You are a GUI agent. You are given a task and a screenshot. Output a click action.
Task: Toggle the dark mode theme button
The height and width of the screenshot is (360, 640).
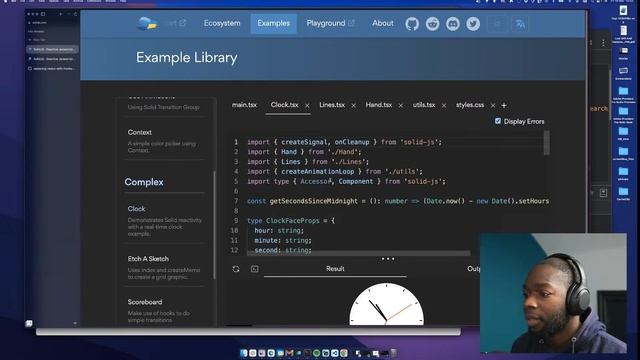tap(497, 24)
